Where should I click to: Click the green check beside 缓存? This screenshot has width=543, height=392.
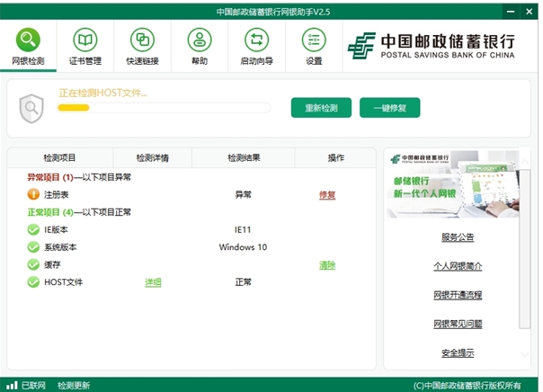pos(33,264)
